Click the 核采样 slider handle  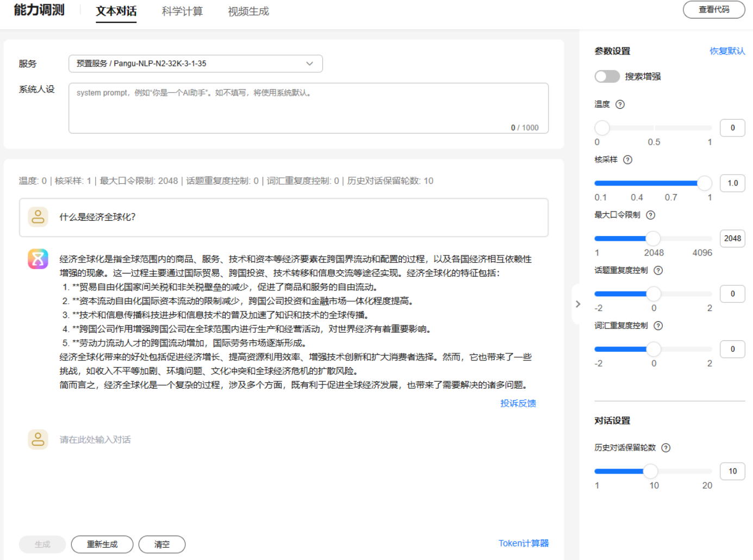(705, 183)
